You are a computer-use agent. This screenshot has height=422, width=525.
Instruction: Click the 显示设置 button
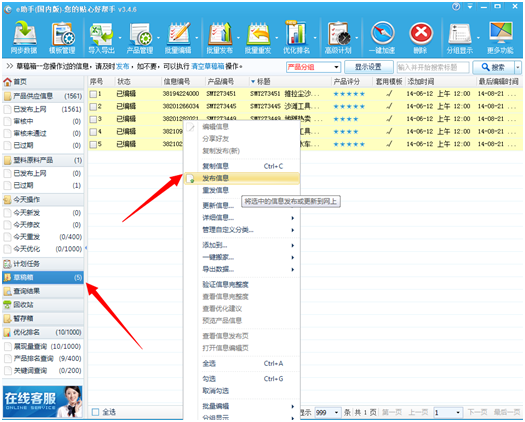[369, 67]
